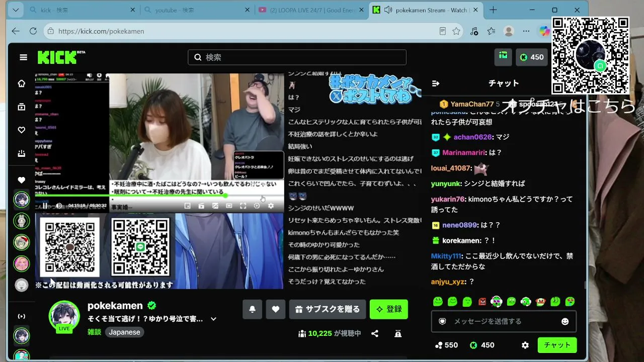Click サブスクを贈る gift subs button

(x=328, y=309)
